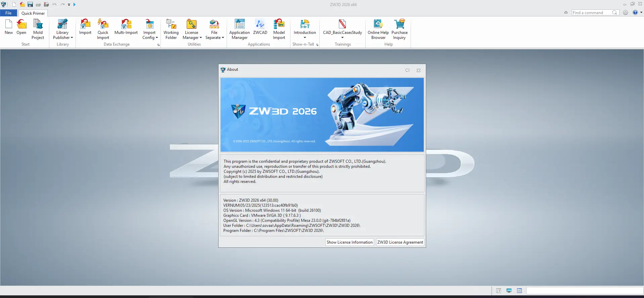Click Show License Information button
Screen dimensions: 644x298
(350, 242)
